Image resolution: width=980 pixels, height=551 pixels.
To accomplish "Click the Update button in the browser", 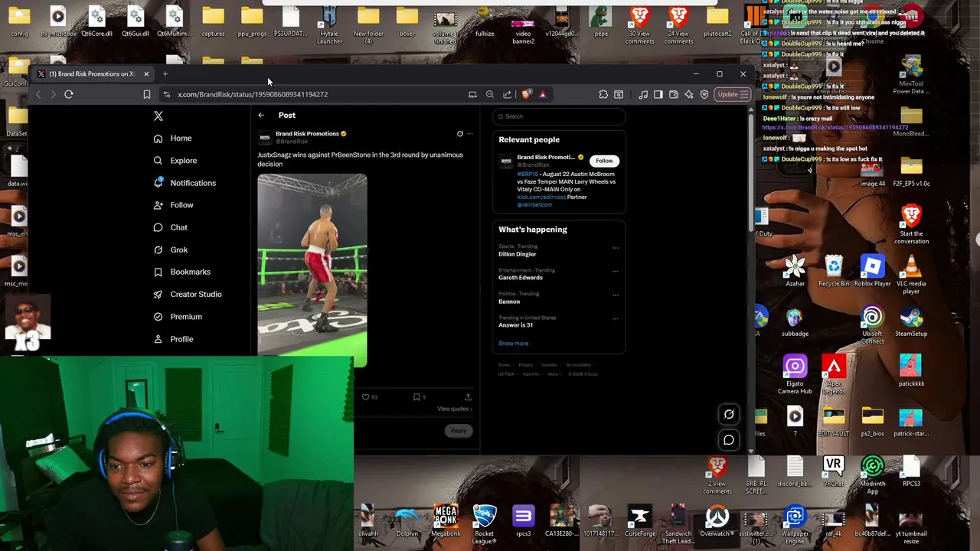I will (733, 94).
